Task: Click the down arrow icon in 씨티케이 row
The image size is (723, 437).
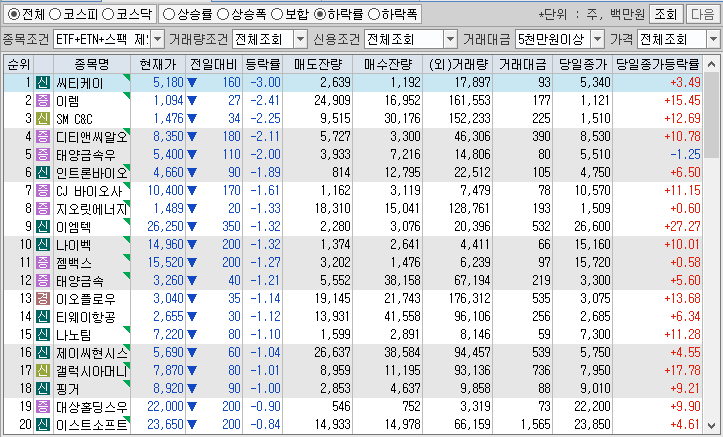Action: (x=192, y=83)
